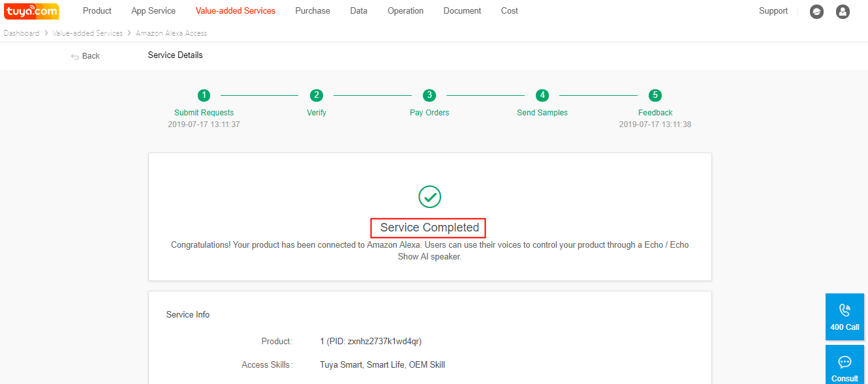
Task: Go to Dashboard breadcrumb
Action: point(22,33)
